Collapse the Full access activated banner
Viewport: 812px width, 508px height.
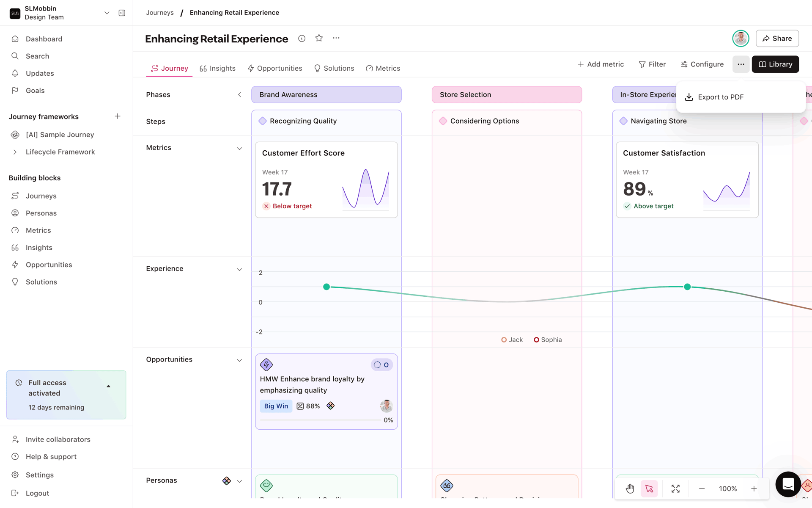coord(109,386)
